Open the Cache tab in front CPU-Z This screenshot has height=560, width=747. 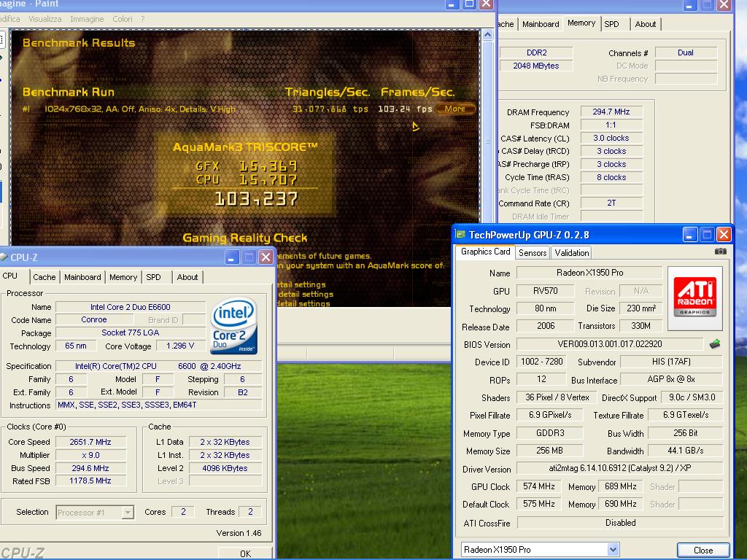point(44,277)
